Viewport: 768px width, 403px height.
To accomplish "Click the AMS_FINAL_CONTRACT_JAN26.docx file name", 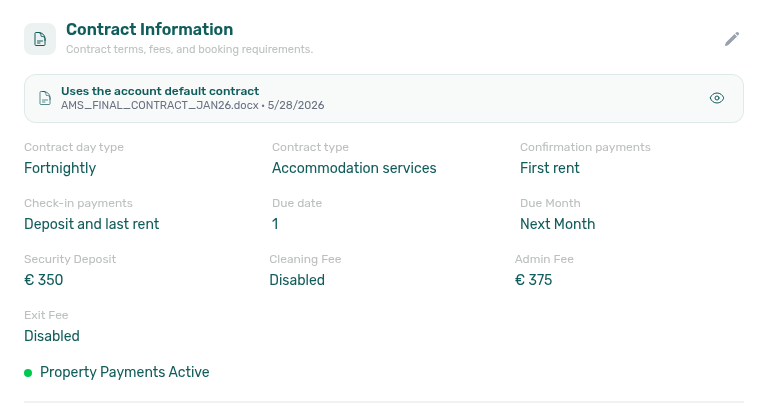I will click(x=160, y=105).
